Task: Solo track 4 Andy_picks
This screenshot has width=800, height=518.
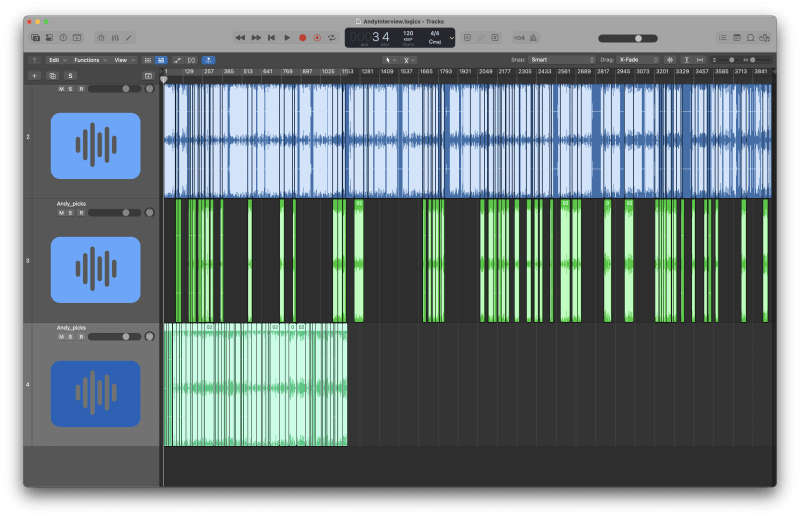Action: coord(70,337)
